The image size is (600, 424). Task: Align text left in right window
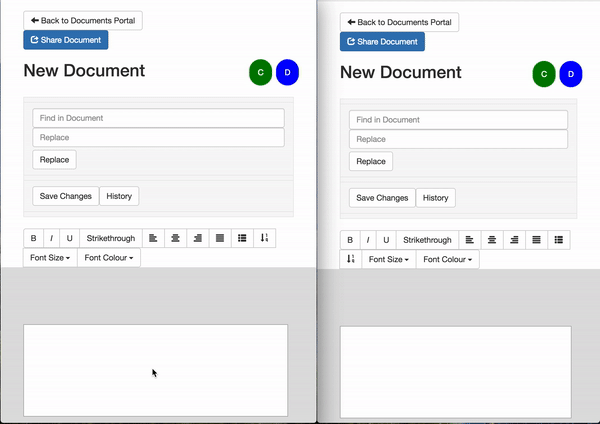coord(470,240)
